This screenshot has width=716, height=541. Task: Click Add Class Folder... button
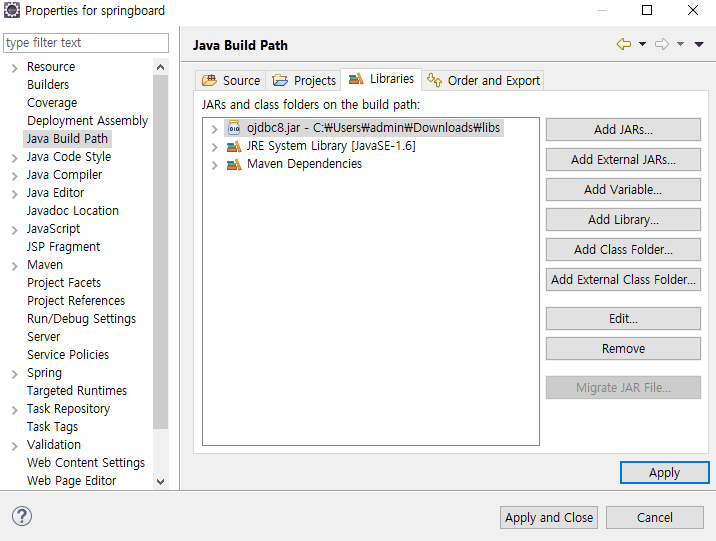click(623, 249)
